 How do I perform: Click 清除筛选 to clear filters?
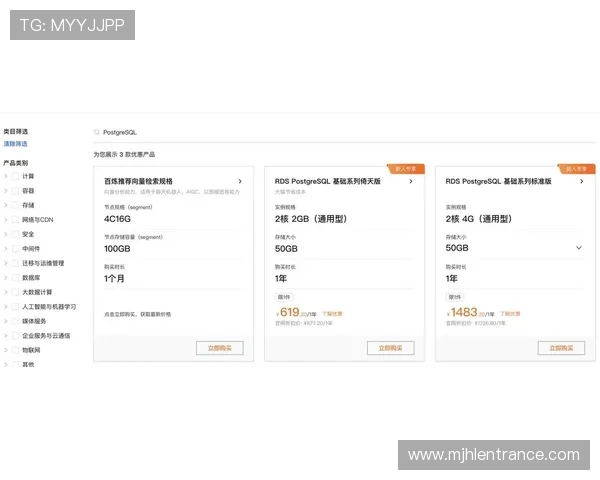(x=15, y=144)
